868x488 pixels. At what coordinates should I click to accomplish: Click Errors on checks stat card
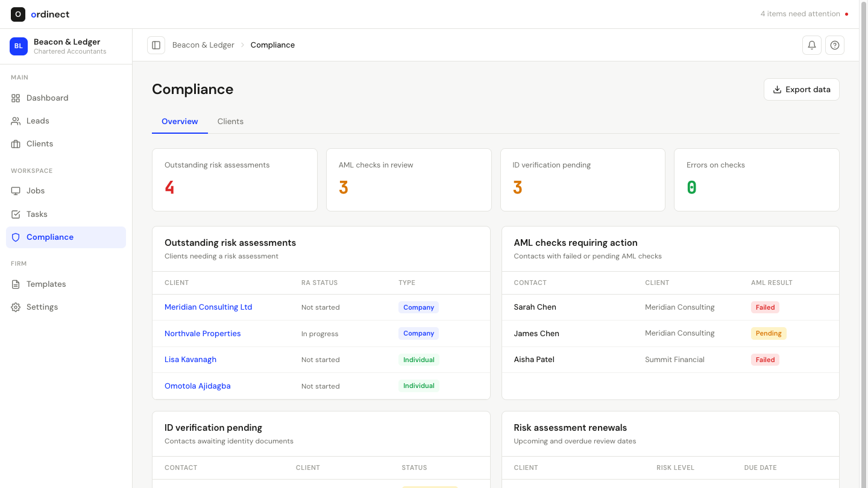click(x=756, y=180)
